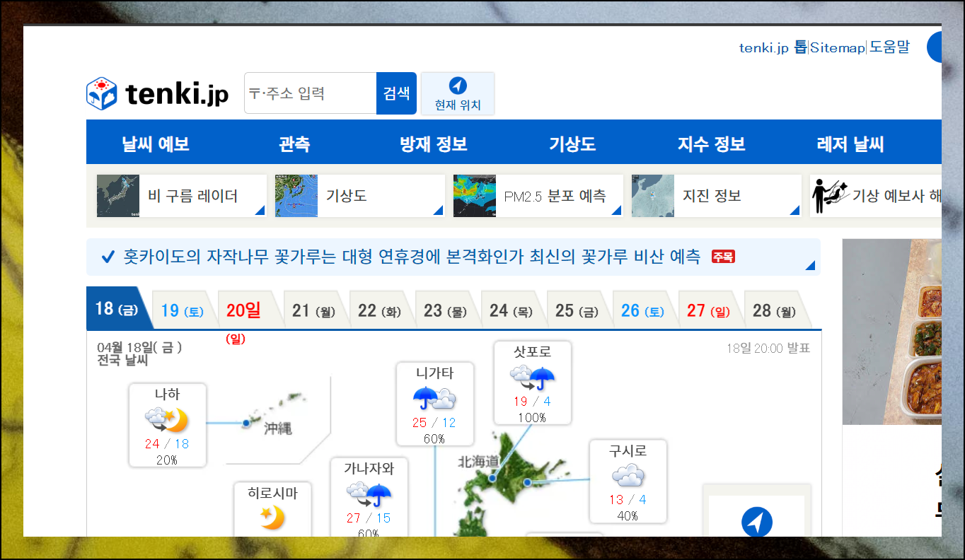Click the tenki.jp logo icon
Viewport: 965px width, 560px height.
pos(102,93)
